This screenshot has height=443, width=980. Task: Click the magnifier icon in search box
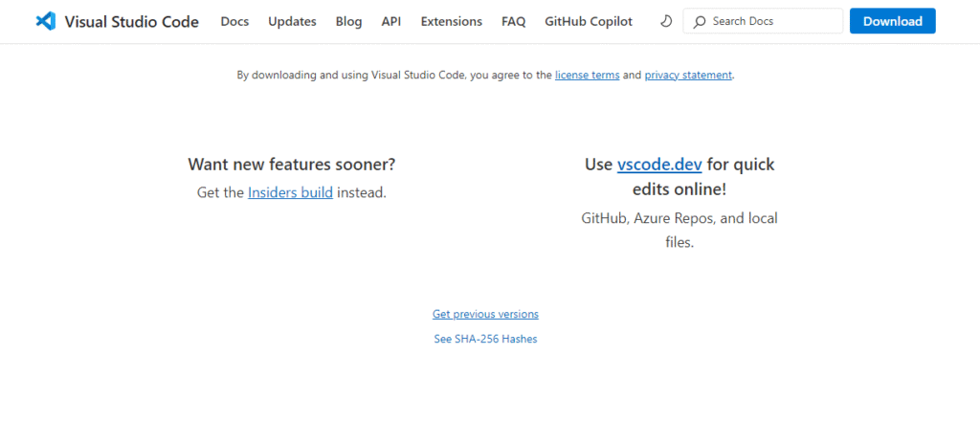tap(700, 21)
